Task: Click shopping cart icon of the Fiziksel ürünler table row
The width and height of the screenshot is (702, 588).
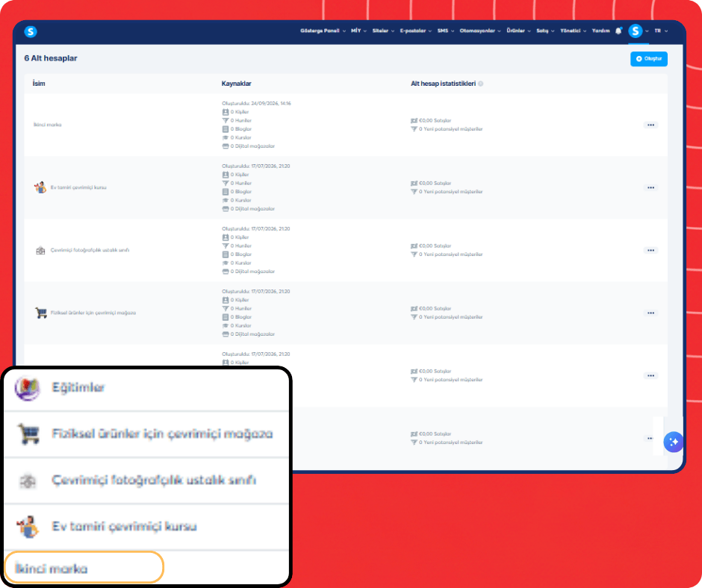Action: [41, 313]
